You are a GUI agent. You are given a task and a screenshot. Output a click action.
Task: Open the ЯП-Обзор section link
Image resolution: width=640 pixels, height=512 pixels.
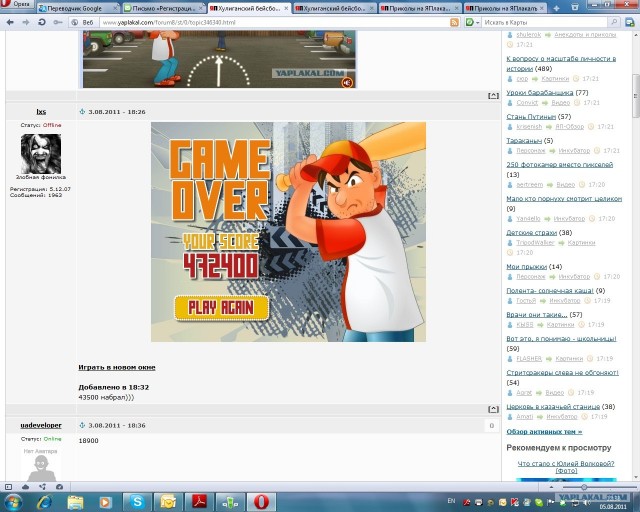[x=569, y=127]
